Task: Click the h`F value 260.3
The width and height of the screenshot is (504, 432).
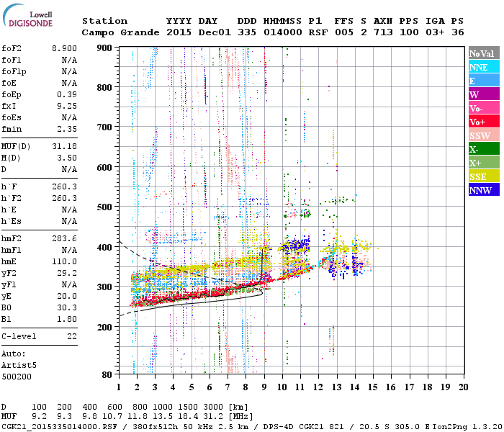Action: (x=64, y=186)
